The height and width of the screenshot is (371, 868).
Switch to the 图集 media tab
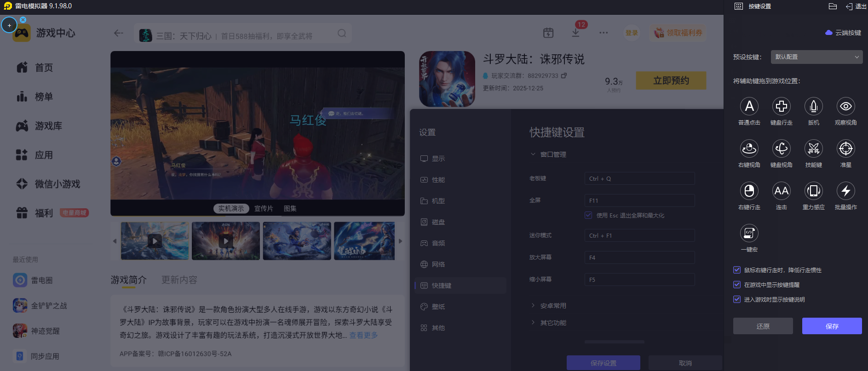pos(290,209)
